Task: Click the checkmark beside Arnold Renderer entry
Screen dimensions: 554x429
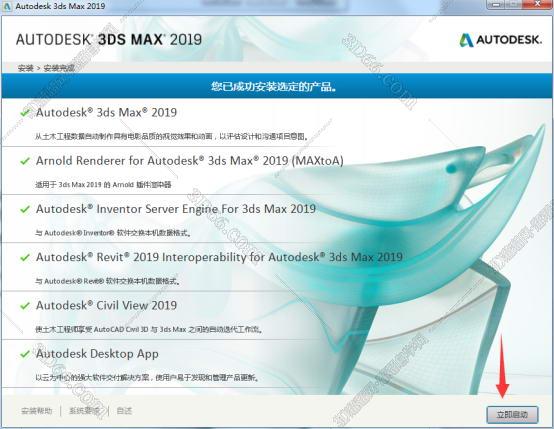Action: click(x=25, y=161)
